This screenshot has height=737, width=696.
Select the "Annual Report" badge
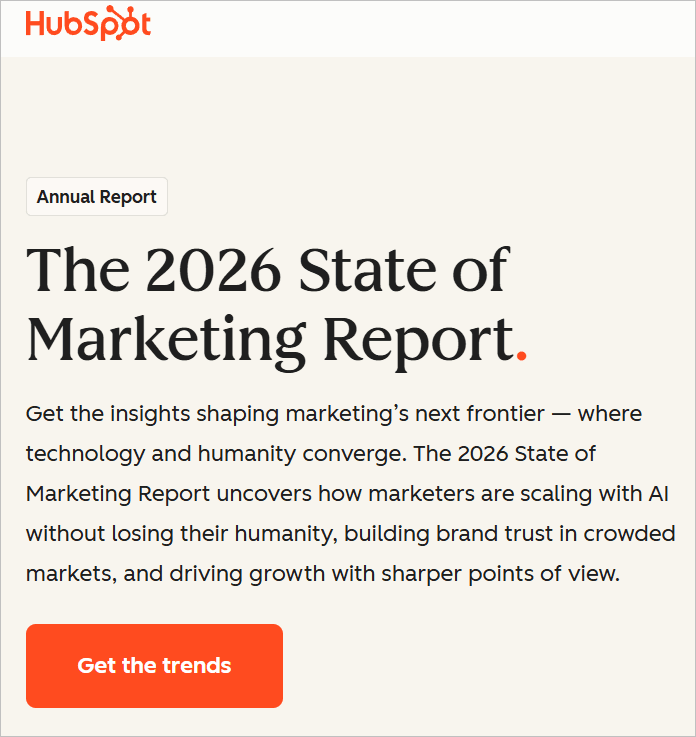point(97,197)
